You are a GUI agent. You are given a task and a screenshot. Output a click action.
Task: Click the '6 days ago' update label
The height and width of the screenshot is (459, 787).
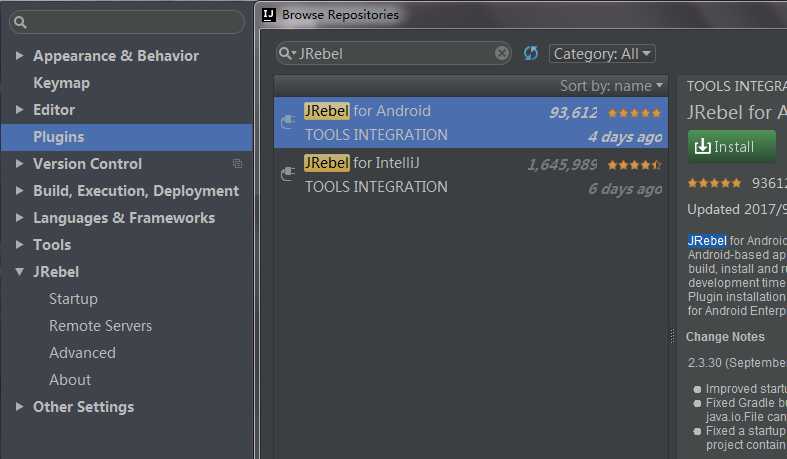pyautogui.click(x=625, y=189)
